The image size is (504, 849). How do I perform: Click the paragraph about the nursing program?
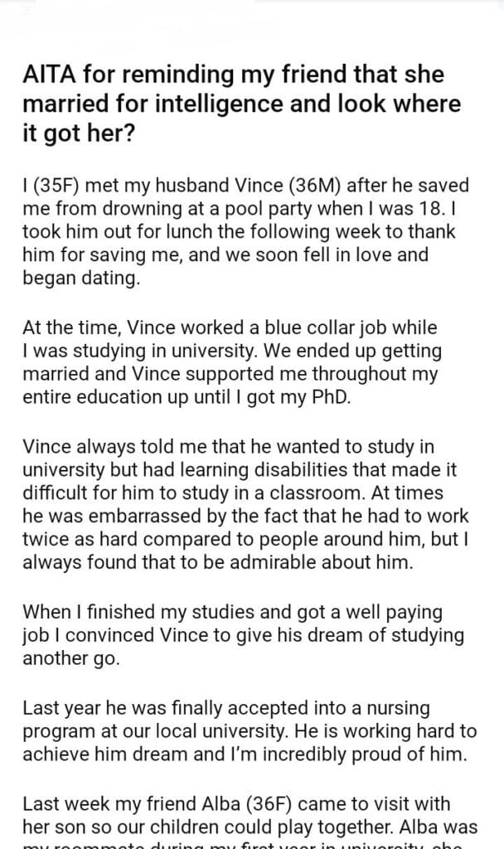247,732
